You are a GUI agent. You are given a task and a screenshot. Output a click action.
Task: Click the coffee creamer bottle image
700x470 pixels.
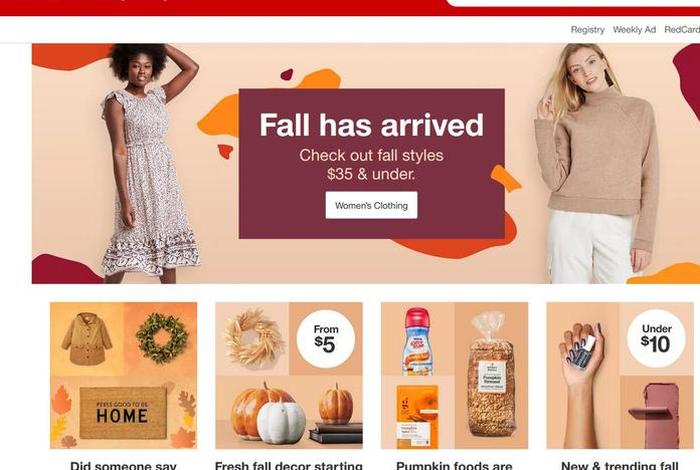coord(417,342)
